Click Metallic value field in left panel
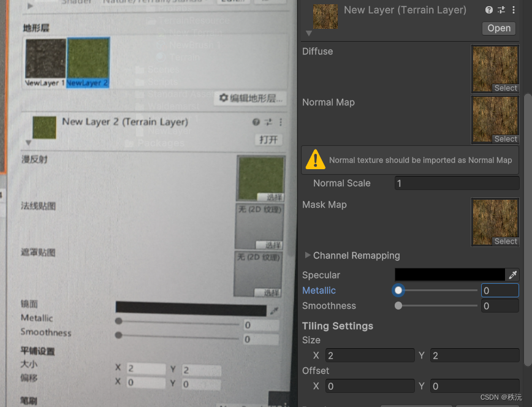Image resolution: width=532 pixels, height=407 pixels. point(262,325)
